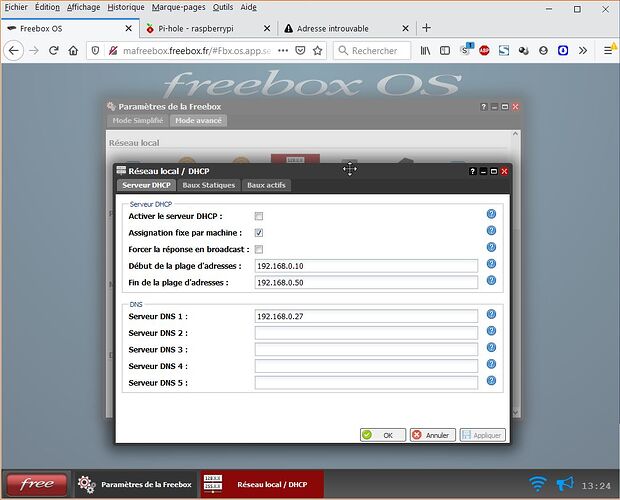
Task: Show help for Assignation fixe par machine
Action: click(491, 230)
